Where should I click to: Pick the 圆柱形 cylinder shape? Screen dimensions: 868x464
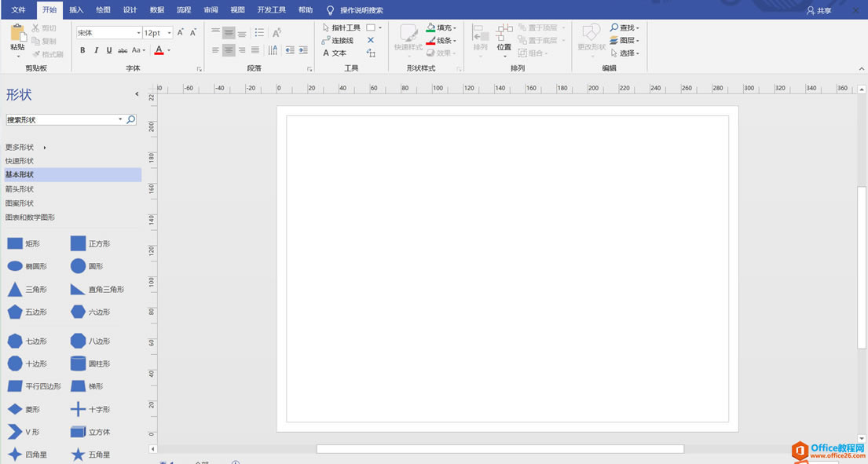coord(79,364)
